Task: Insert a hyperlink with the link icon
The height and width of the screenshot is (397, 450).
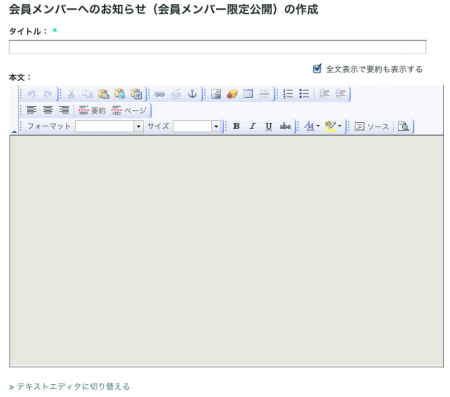Action: click(160, 94)
